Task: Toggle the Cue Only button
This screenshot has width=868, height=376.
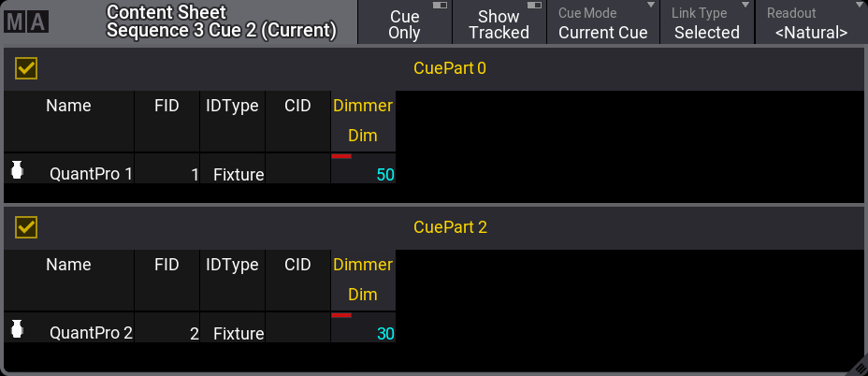Action: (x=405, y=22)
